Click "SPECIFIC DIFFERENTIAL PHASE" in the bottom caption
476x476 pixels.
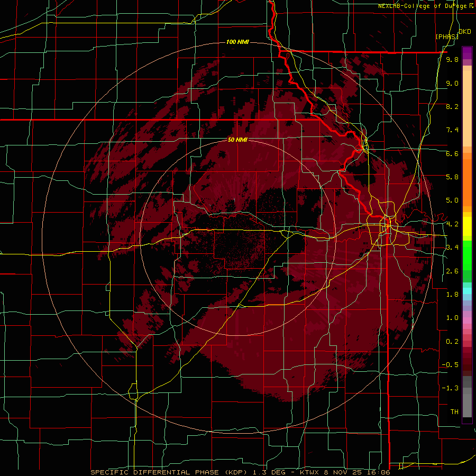[x=154, y=472]
